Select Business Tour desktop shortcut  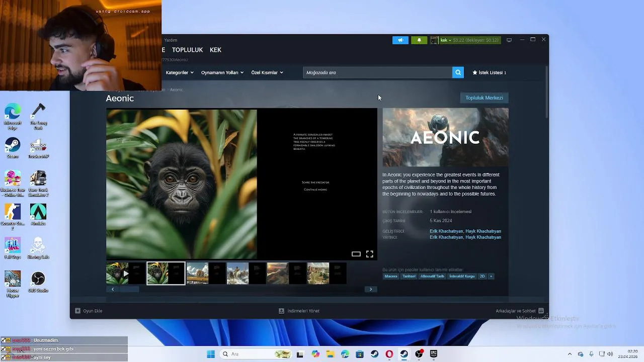pyautogui.click(x=13, y=184)
